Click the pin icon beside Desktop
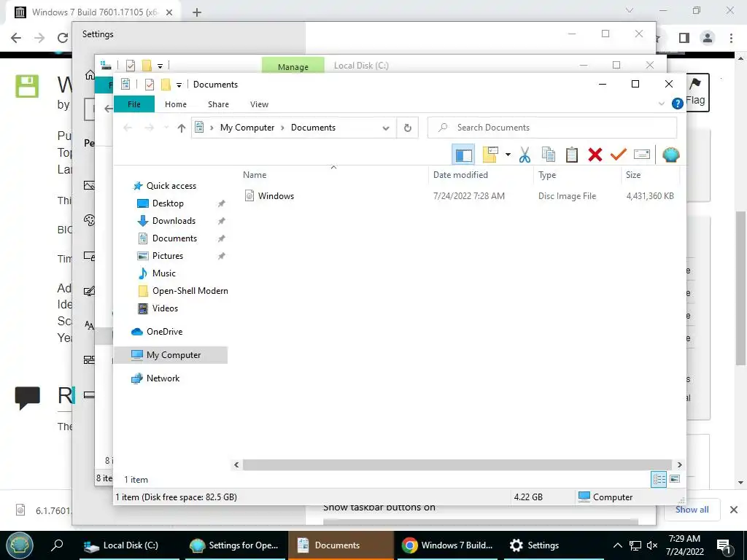The width and height of the screenshot is (747, 560). coord(221,204)
